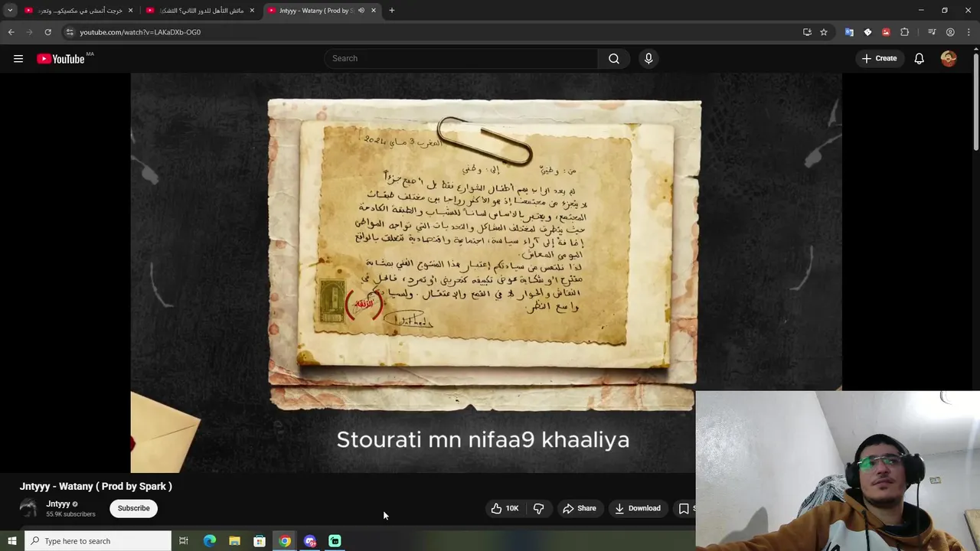Like the video with thumbs up
This screenshot has height=551, width=980.
point(505,508)
